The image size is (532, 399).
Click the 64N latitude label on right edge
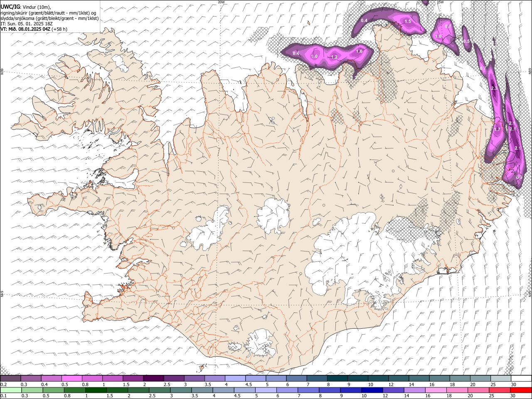point(530,294)
